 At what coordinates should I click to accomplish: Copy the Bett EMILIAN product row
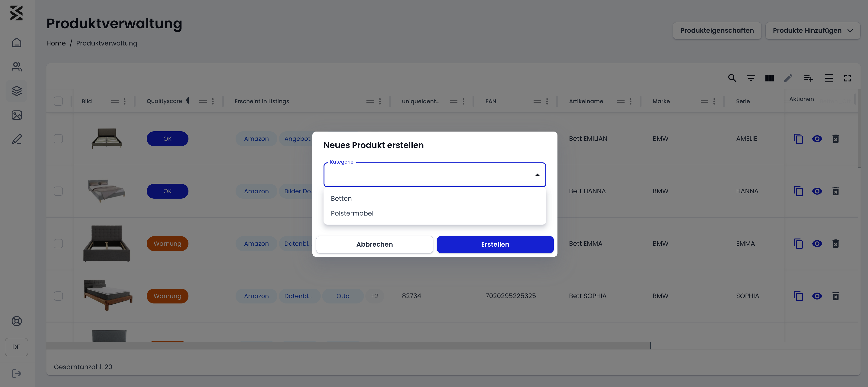(798, 139)
